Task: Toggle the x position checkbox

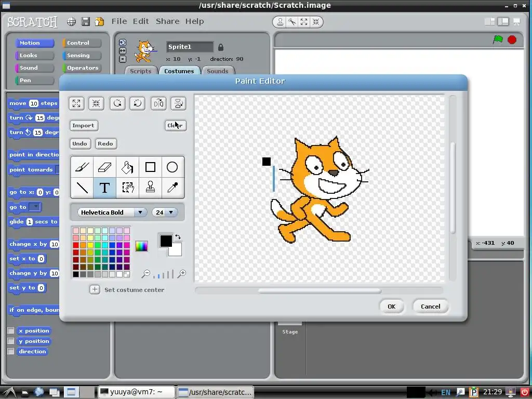Action: pos(11,330)
